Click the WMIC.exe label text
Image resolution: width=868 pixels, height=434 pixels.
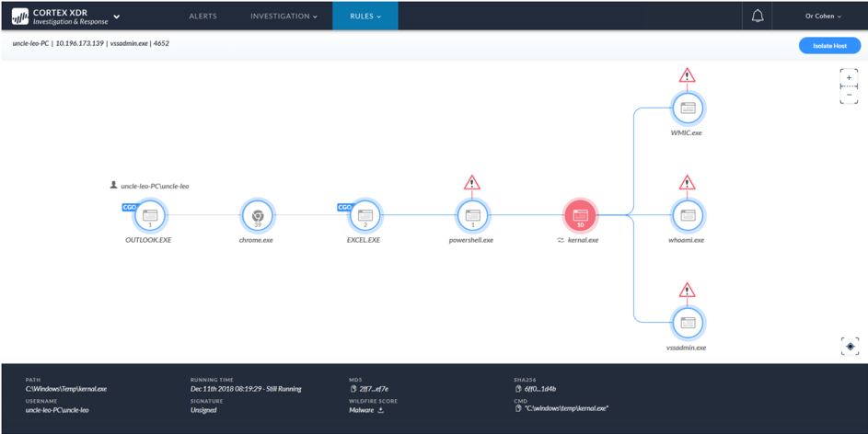coord(686,133)
